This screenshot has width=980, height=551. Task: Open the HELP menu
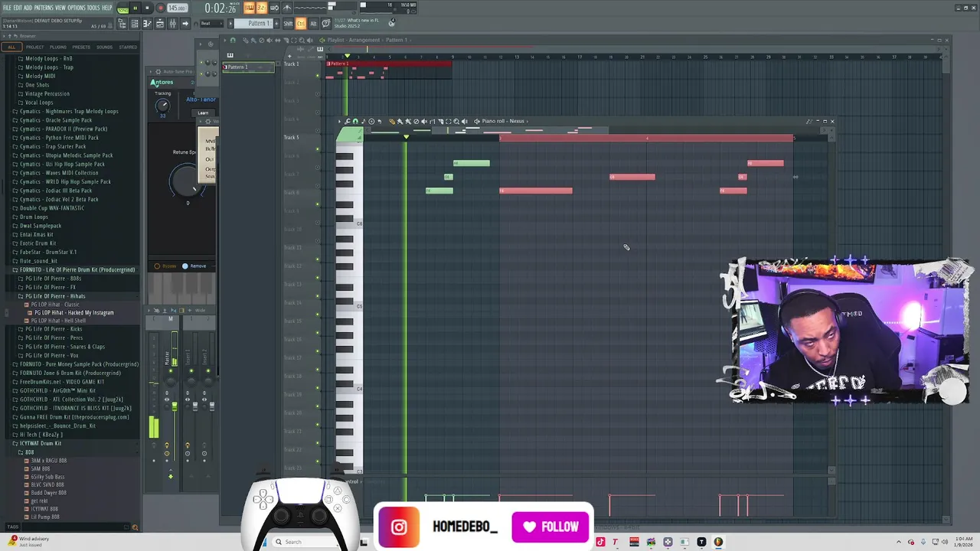pyautogui.click(x=106, y=8)
